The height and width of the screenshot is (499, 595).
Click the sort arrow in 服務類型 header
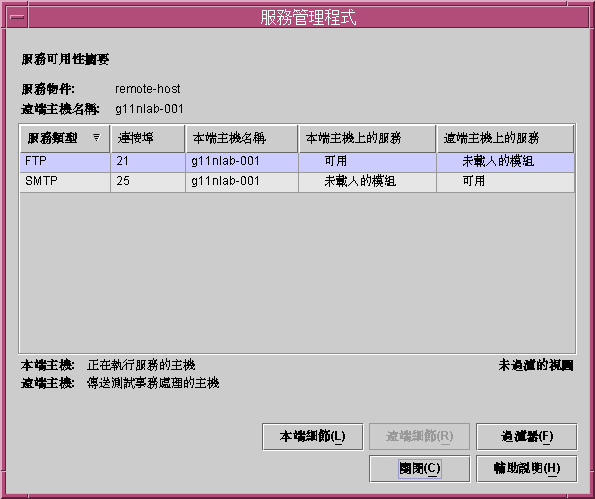[97, 137]
